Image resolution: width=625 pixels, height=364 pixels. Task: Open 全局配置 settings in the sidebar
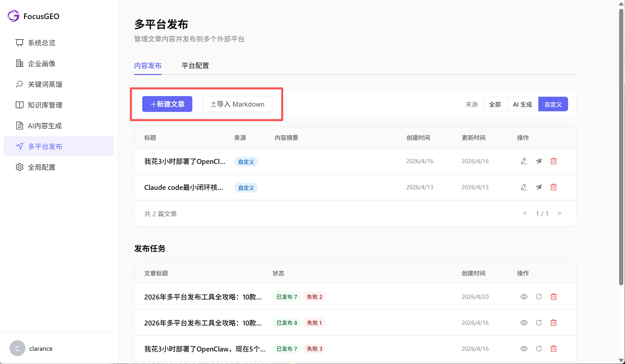click(x=59, y=167)
